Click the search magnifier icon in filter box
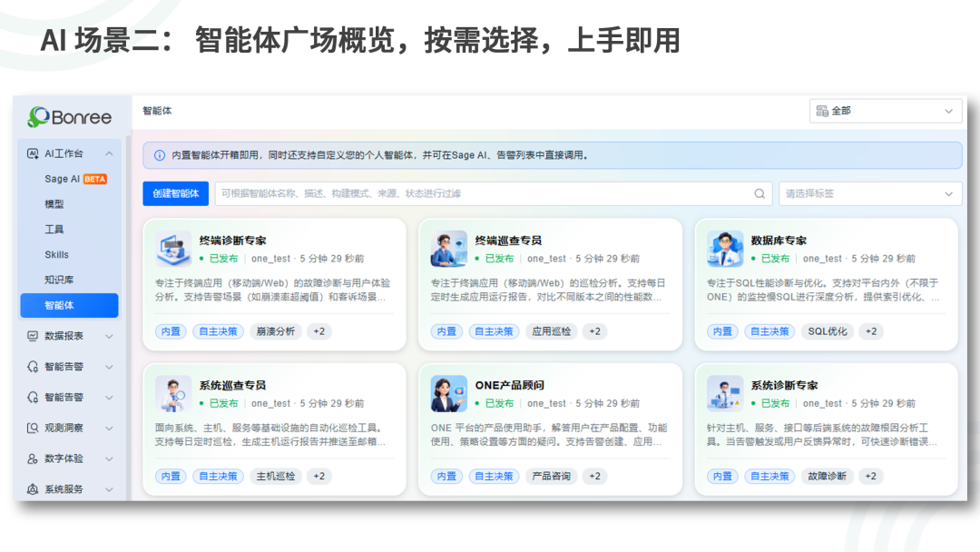 pyautogui.click(x=759, y=193)
